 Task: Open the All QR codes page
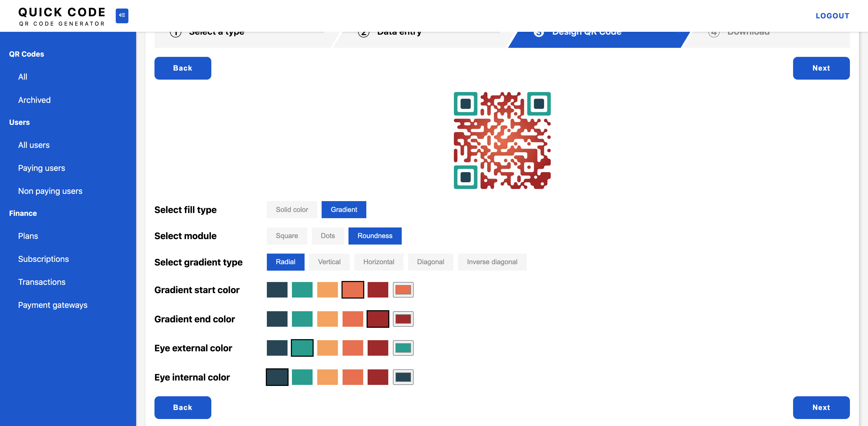pyautogui.click(x=22, y=77)
